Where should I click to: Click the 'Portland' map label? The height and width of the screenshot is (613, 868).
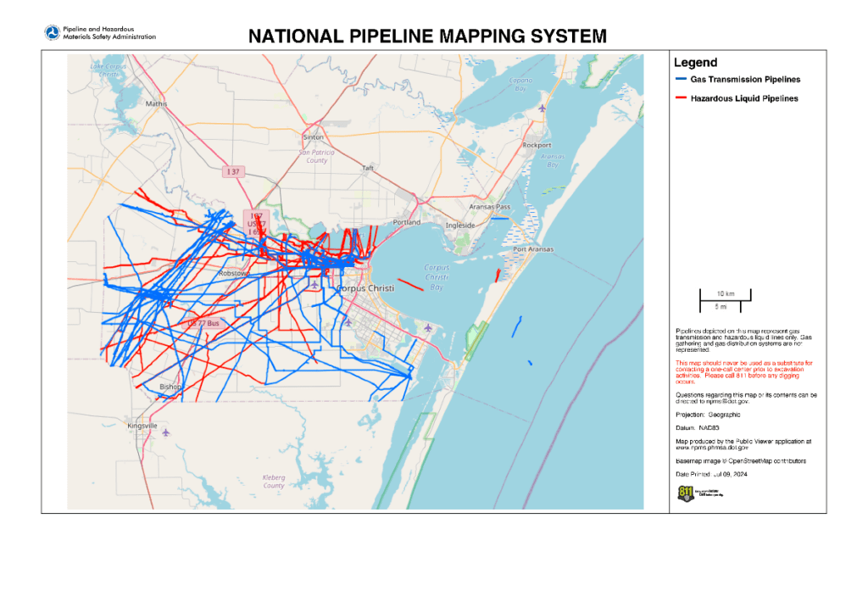(x=407, y=222)
